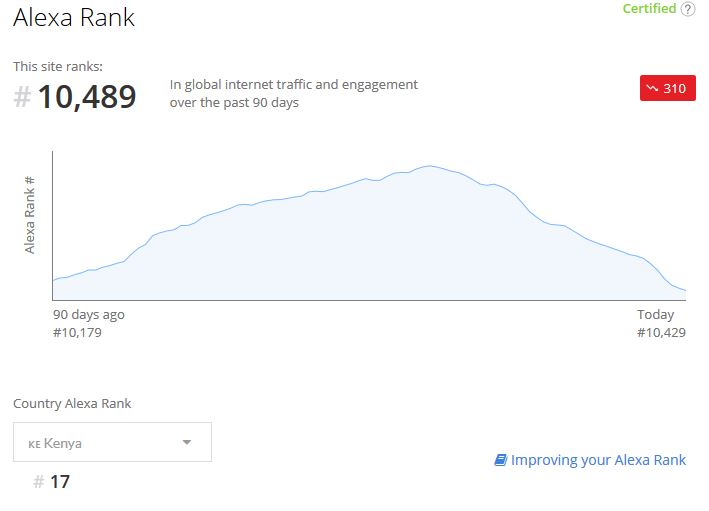Viewport: 709px width, 511px height.
Task: Click the KE country code in the selector
Action: coord(34,444)
